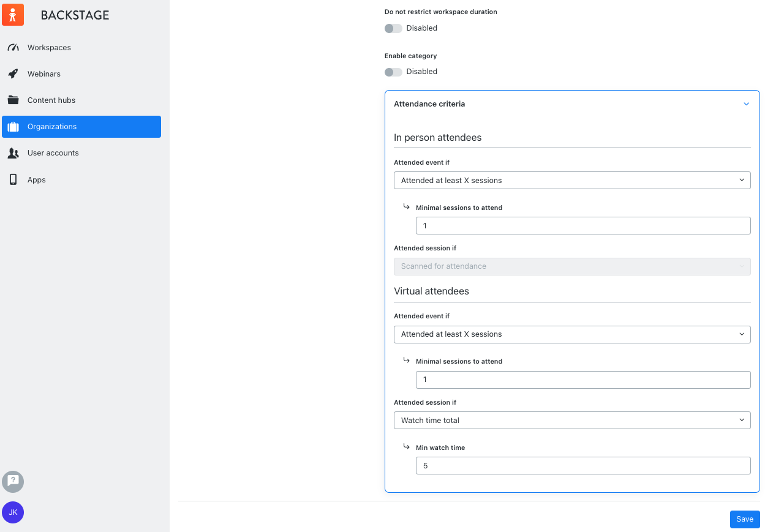
Task: Open Content hubs via the folder icon
Action: point(13,100)
